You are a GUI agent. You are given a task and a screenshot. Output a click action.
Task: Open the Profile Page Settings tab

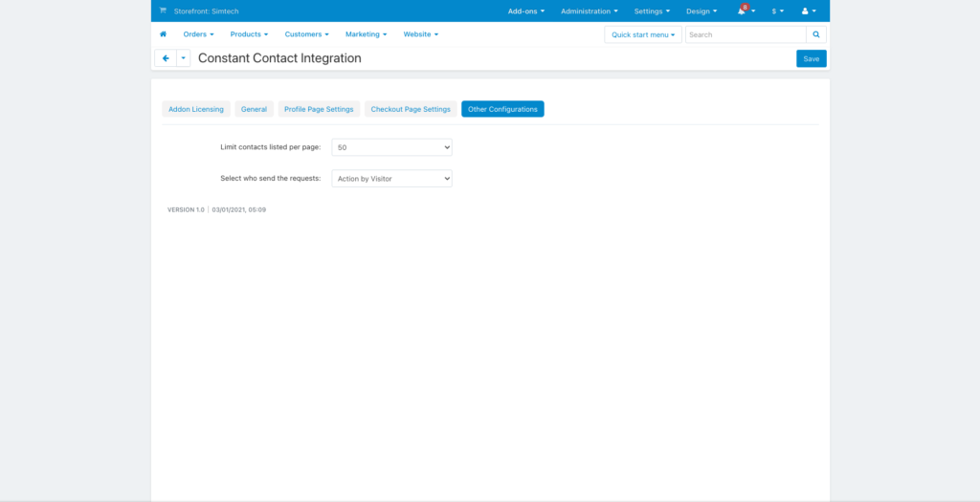coord(319,109)
